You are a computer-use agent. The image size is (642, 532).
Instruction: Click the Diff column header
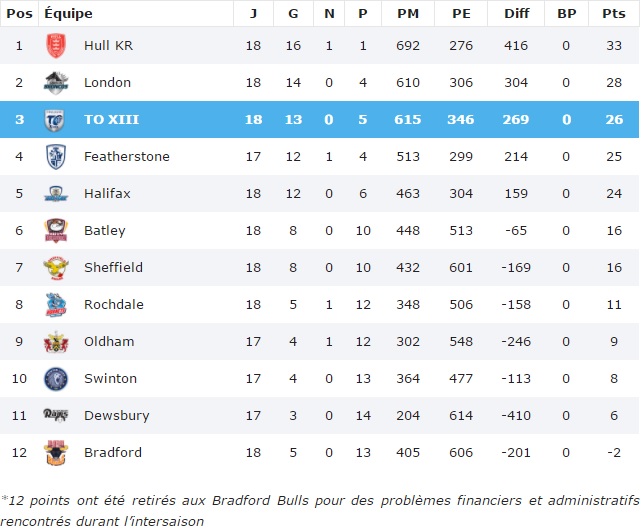(516, 13)
